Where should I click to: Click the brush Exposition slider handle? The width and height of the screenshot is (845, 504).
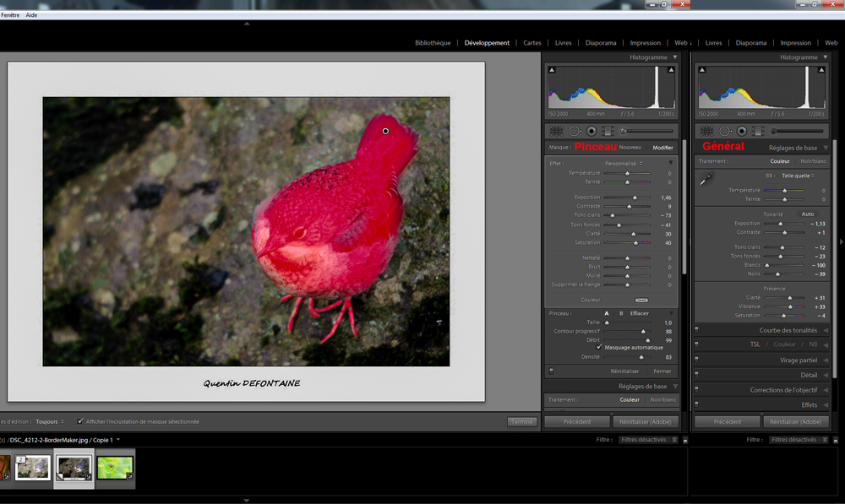pos(635,198)
